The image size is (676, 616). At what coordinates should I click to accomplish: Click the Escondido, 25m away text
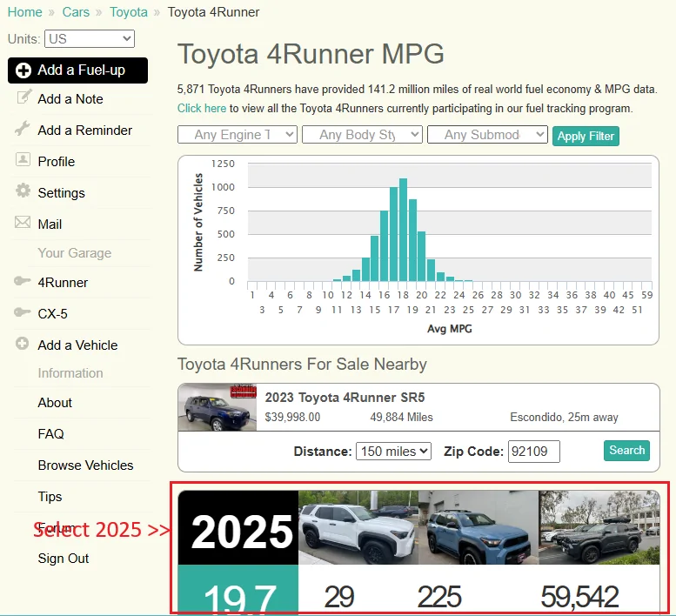click(564, 418)
